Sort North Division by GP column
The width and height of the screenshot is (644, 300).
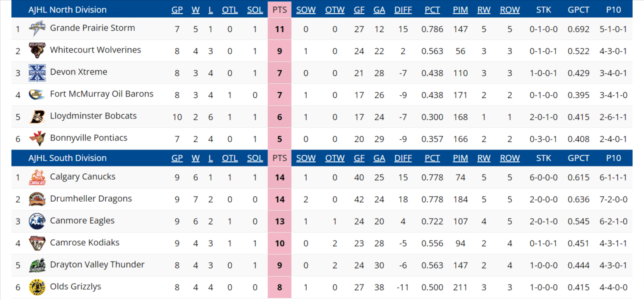(x=177, y=10)
